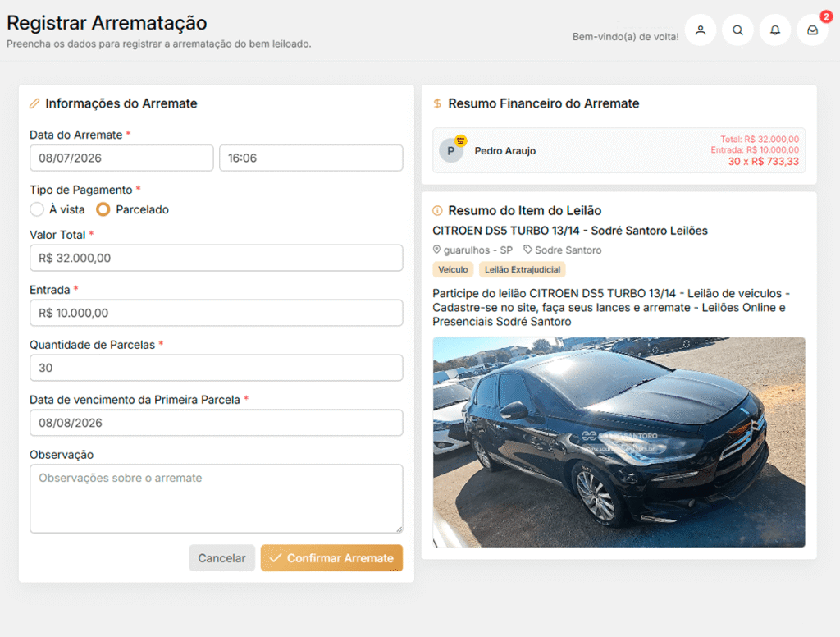This screenshot has width=840, height=637.
Task: Click the Bem-vindo(a) de volta! text
Action: (x=625, y=36)
